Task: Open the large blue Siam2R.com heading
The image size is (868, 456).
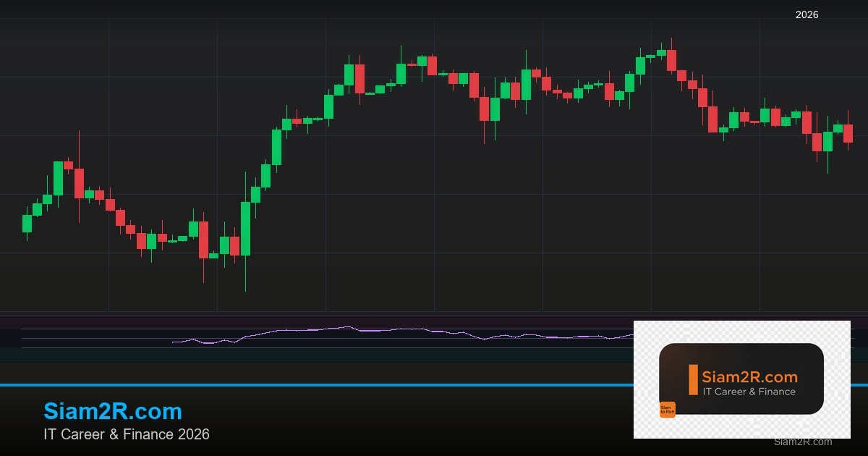Action: (x=113, y=411)
